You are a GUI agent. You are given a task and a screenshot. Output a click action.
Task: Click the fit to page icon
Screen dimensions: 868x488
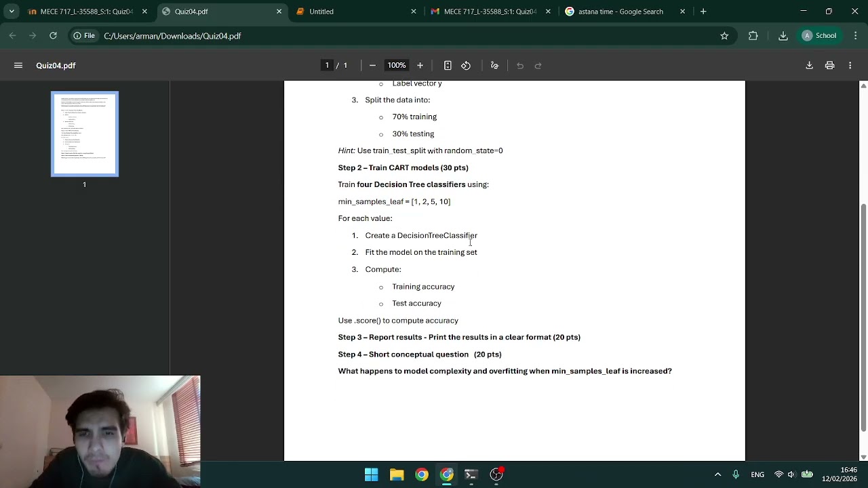click(448, 66)
